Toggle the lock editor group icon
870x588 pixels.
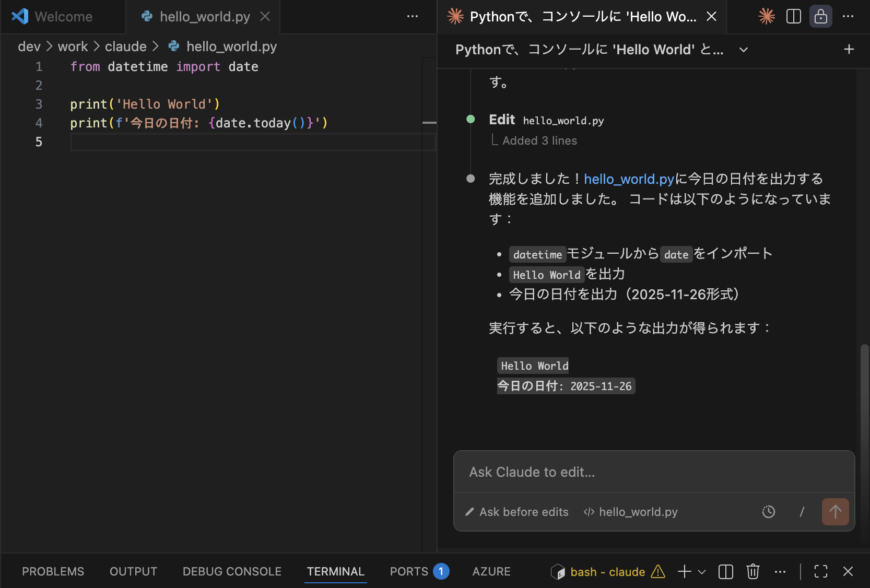click(820, 17)
